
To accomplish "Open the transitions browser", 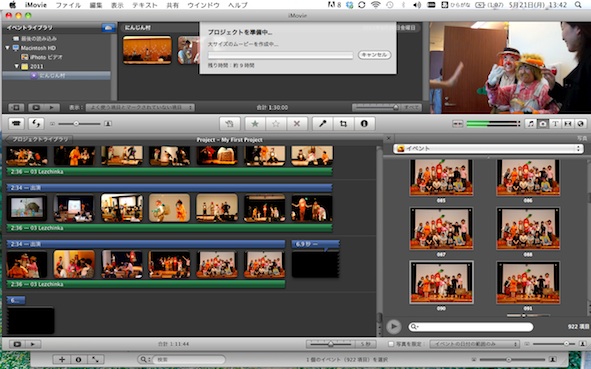I will coord(568,124).
